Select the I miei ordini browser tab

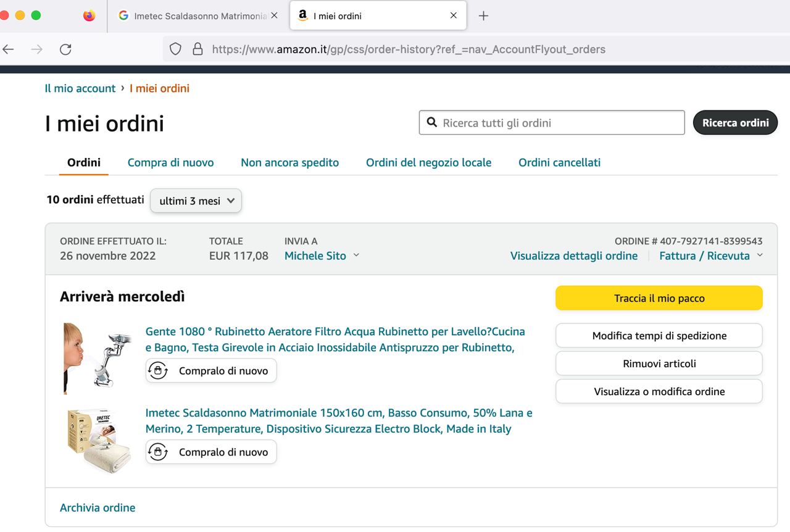(378, 16)
